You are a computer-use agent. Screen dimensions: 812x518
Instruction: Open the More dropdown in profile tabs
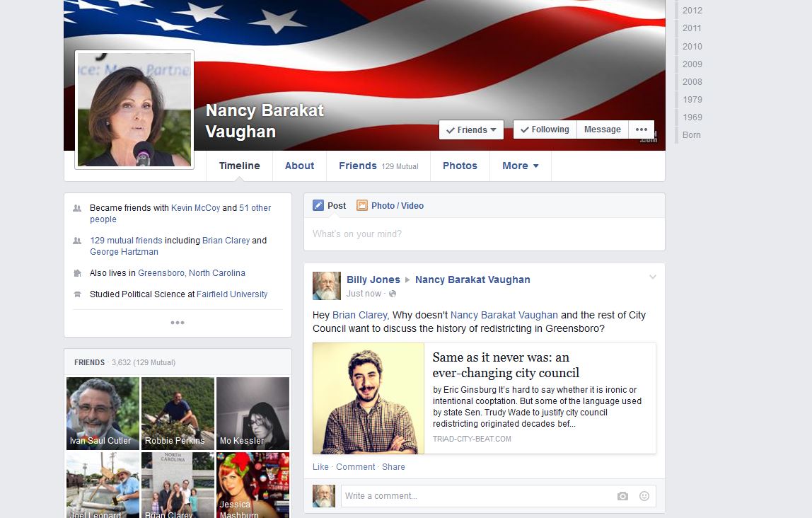coord(521,166)
